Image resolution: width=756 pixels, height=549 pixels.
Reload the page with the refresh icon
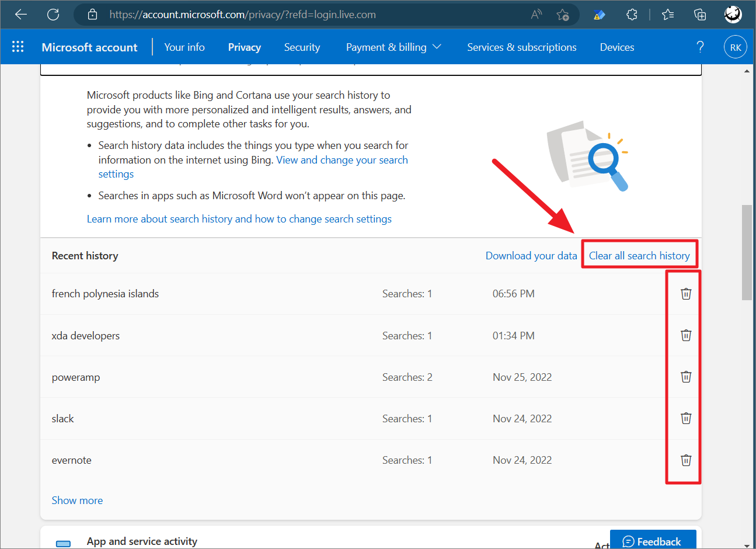point(53,14)
